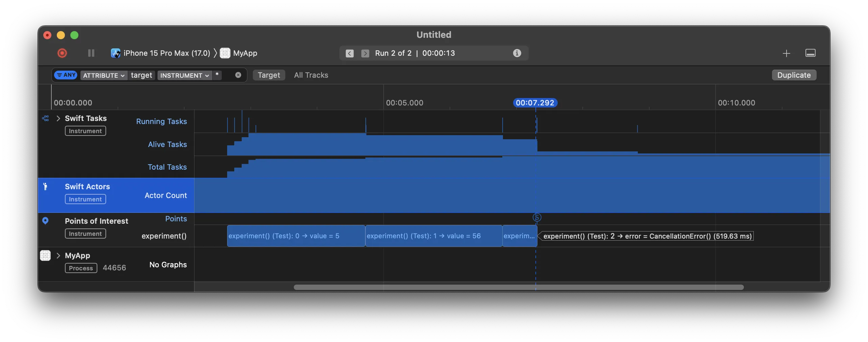Viewport: 868px width, 342px height.
Task: Zoom the window with the green button
Action: point(74,35)
